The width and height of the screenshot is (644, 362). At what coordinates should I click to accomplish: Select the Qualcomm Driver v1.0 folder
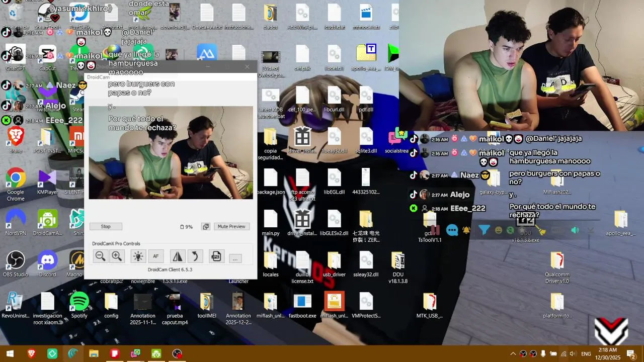click(x=557, y=267)
